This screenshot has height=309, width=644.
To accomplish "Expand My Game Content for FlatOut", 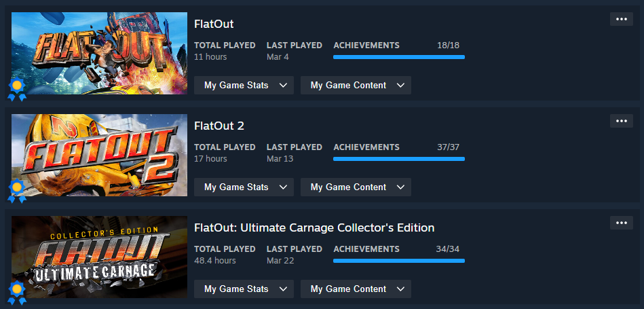I will pos(356,86).
